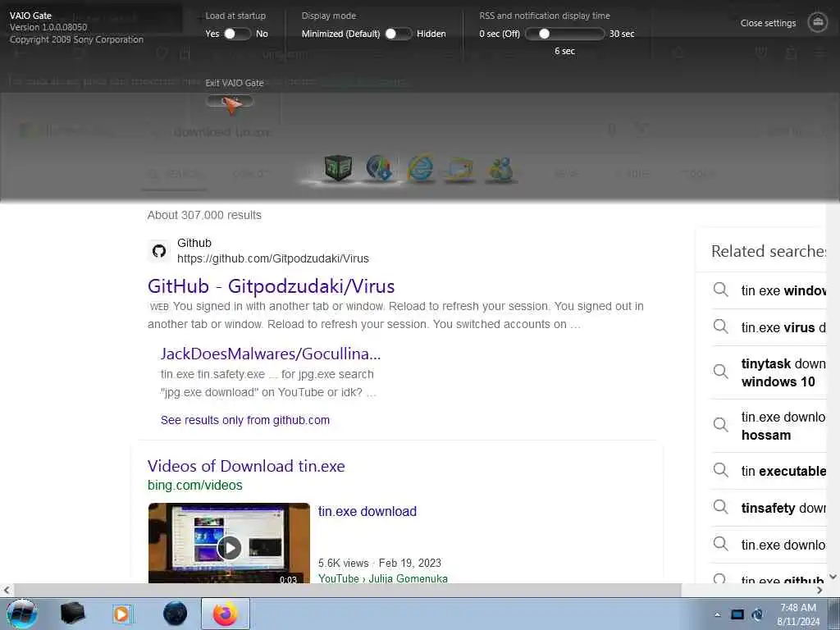
Task: Open the black box taskbar icon
Action: click(x=72, y=614)
